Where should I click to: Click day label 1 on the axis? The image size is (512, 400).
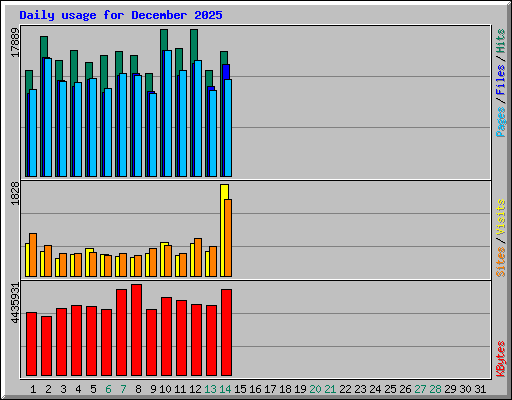click(x=33, y=389)
